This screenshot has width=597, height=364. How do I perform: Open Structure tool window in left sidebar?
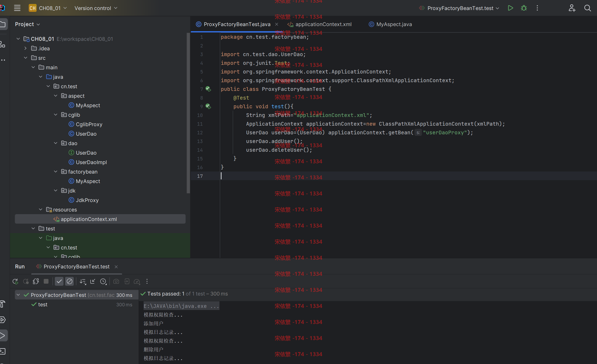pyautogui.click(x=3, y=45)
